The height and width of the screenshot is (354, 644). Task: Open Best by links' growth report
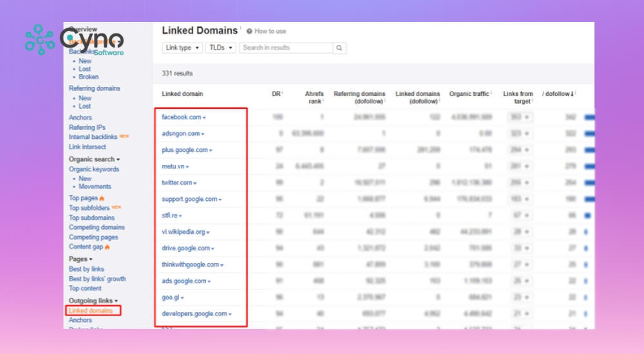(x=97, y=279)
